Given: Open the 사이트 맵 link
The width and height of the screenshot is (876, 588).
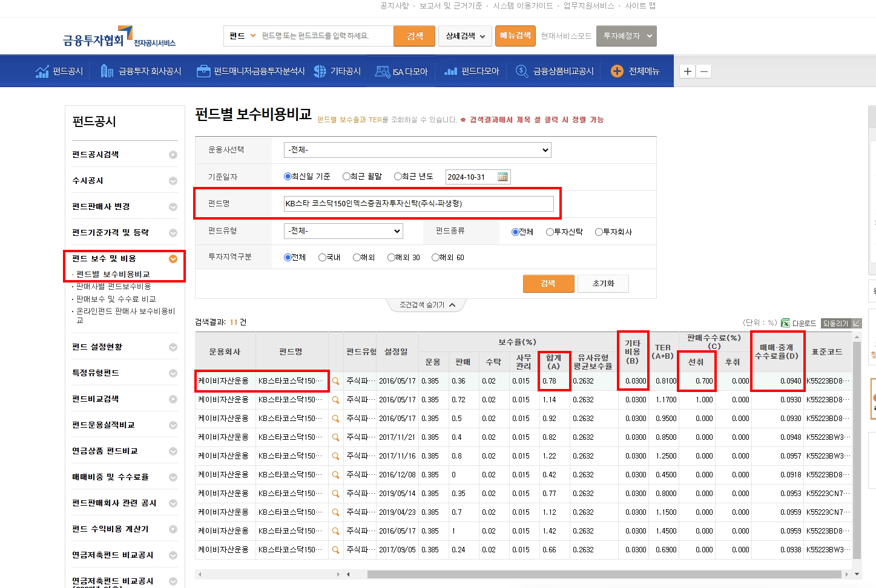Looking at the screenshot, I should coord(641,5).
